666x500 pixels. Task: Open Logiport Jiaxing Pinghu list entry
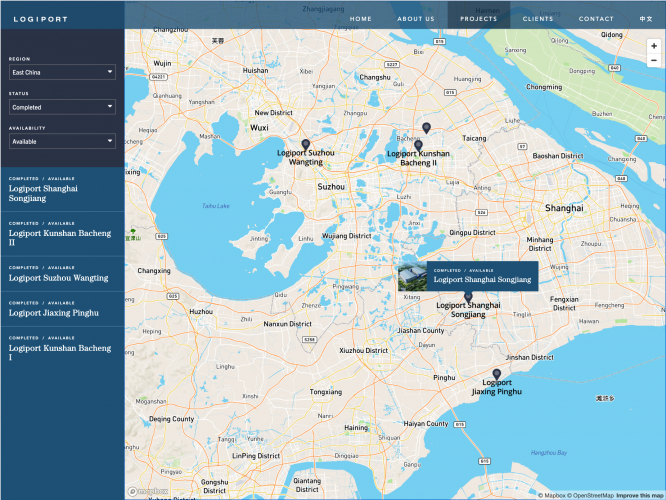62,309
